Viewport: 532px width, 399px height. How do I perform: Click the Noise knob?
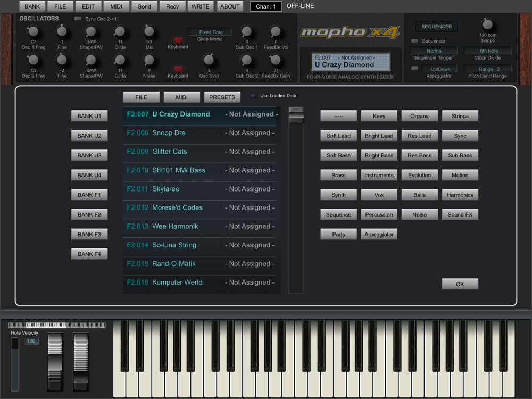coord(149,60)
